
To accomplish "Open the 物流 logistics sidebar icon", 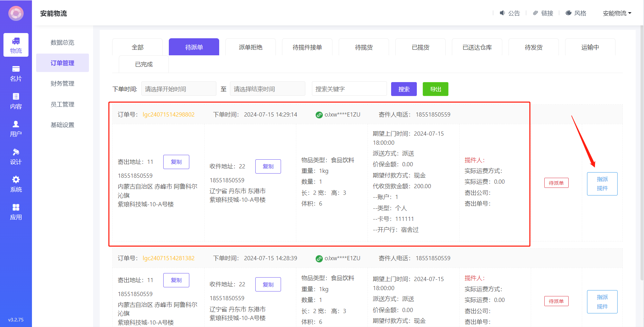I will (16, 45).
